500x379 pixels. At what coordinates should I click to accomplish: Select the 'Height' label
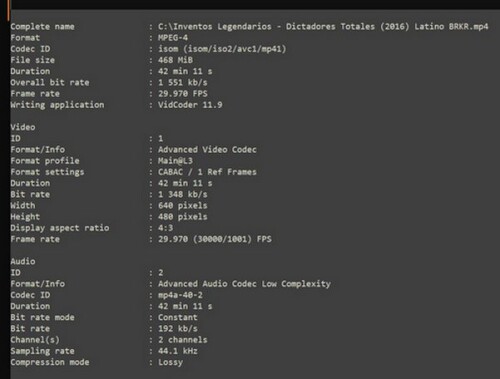pyautogui.click(x=25, y=217)
